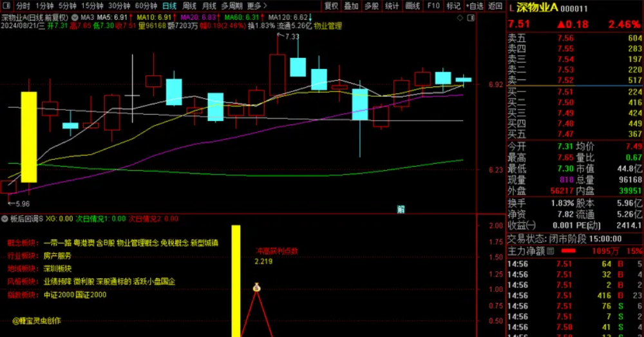644x337 pixels.
Task: Click the small icon next to 主力净额
Action: point(551,251)
